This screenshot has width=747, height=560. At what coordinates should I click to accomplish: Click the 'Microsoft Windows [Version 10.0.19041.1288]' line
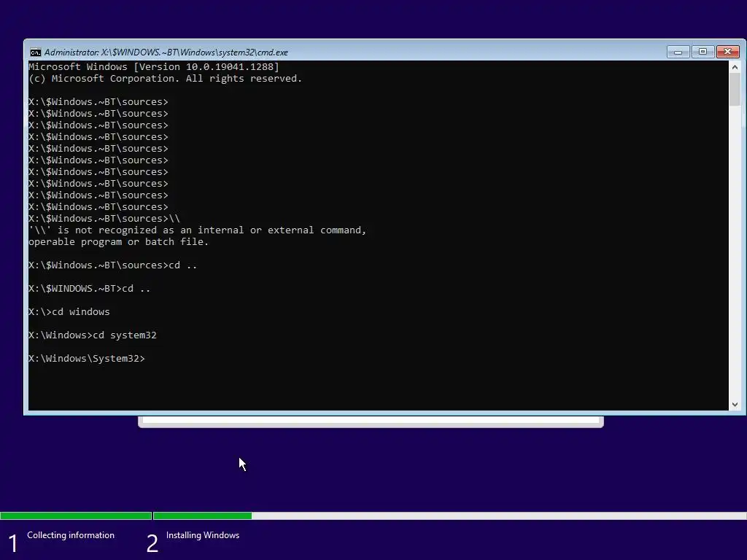point(154,66)
